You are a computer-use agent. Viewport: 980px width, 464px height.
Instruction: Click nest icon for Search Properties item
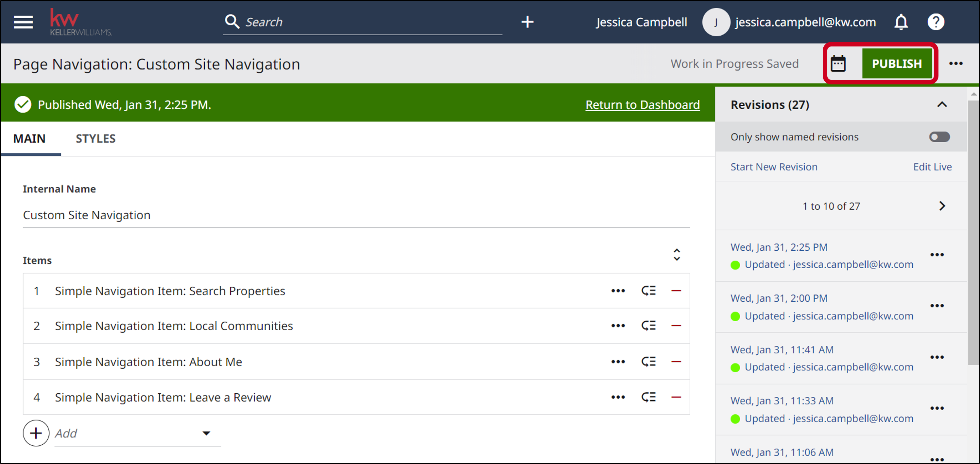coord(648,291)
